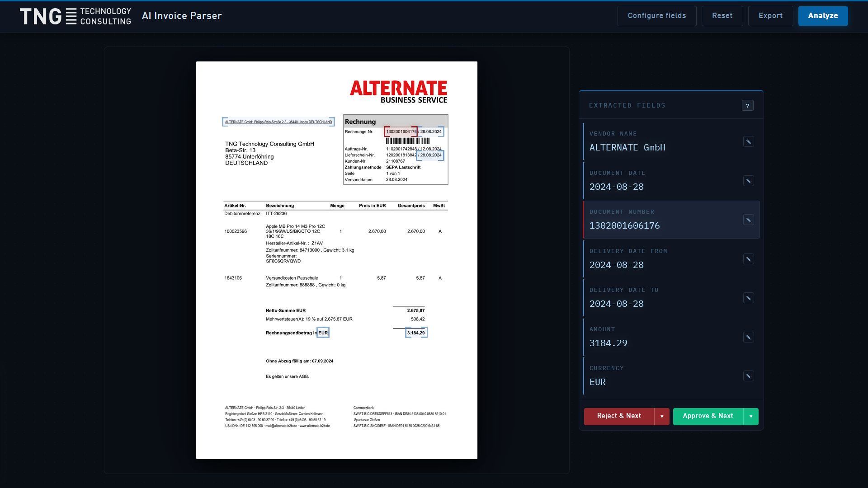868x488 pixels.
Task: Click the Export button
Action: [770, 16]
